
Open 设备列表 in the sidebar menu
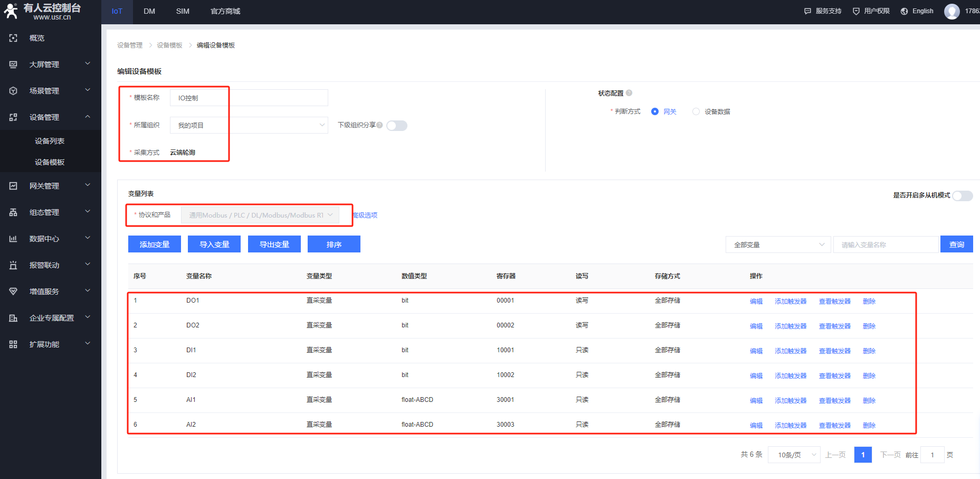[x=50, y=141]
